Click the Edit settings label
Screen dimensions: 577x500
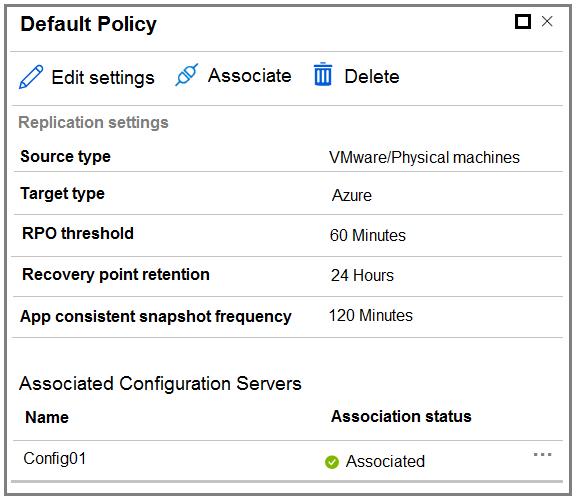tap(103, 78)
